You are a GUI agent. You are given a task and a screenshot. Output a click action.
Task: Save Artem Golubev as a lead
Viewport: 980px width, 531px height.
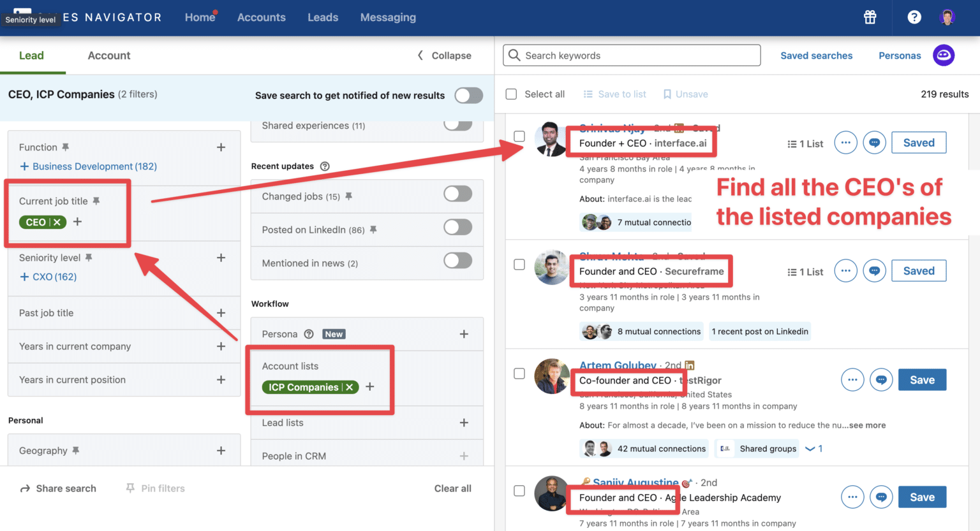[922, 379]
